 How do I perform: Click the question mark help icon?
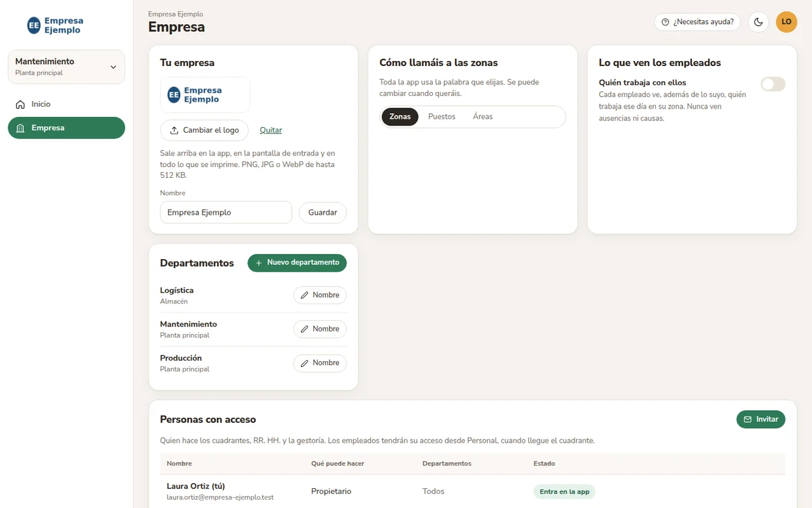pos(665,22)
